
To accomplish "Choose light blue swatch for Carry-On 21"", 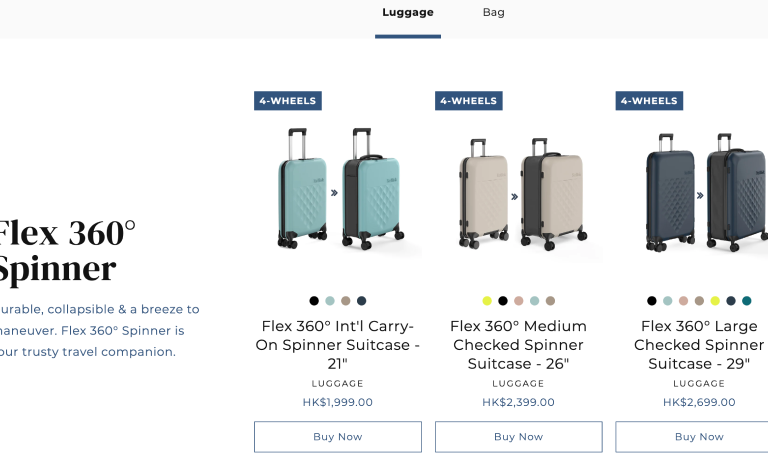I will (330, 301).
